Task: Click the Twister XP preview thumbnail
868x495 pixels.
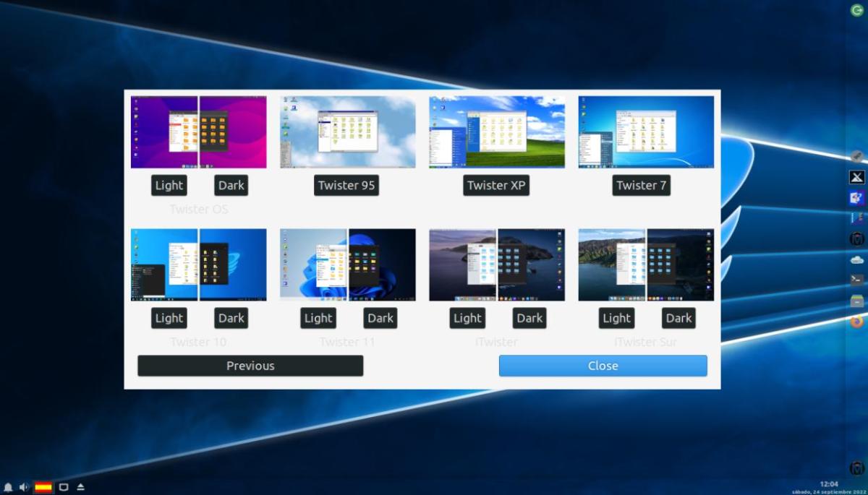Action: point(497,132)
